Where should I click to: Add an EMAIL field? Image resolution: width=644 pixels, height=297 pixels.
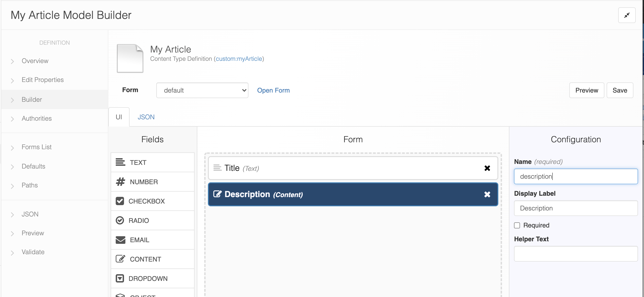click(x=153, y=240)
